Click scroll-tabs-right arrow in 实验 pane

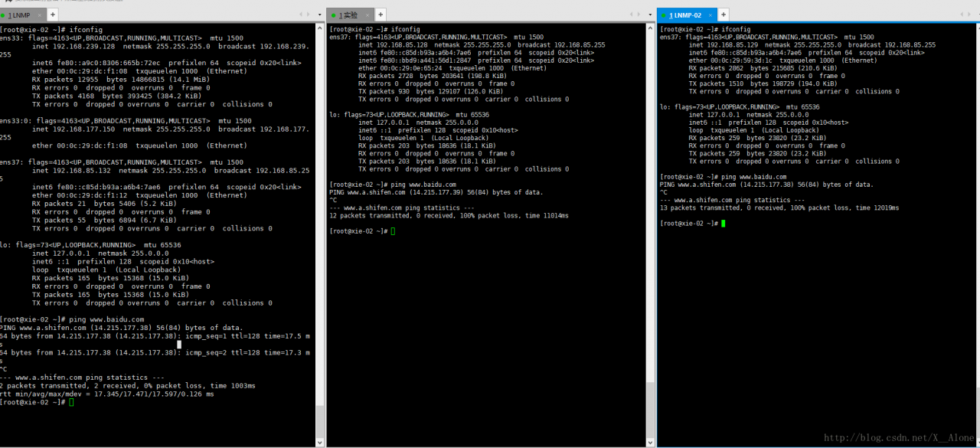point(638,15)
